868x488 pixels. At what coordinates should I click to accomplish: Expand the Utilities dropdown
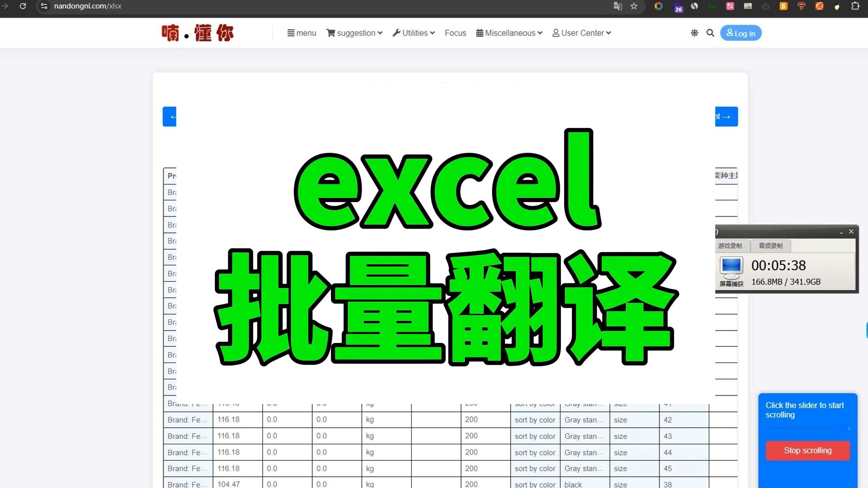(414, 33)
